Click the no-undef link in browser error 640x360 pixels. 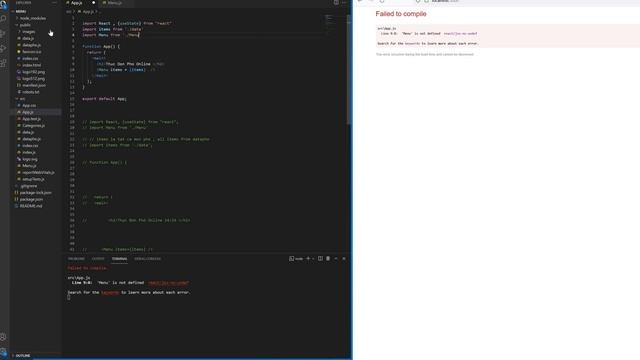[460, 33]
